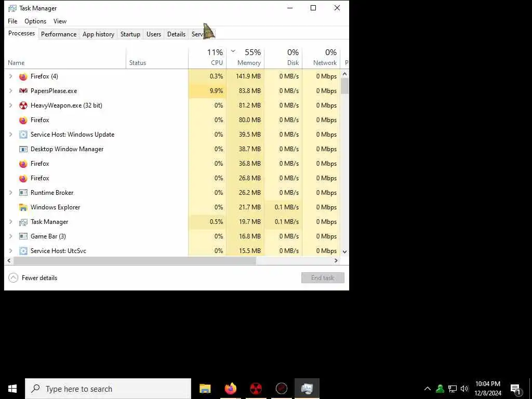Click the vertical scrollbar down arrow

345,252
